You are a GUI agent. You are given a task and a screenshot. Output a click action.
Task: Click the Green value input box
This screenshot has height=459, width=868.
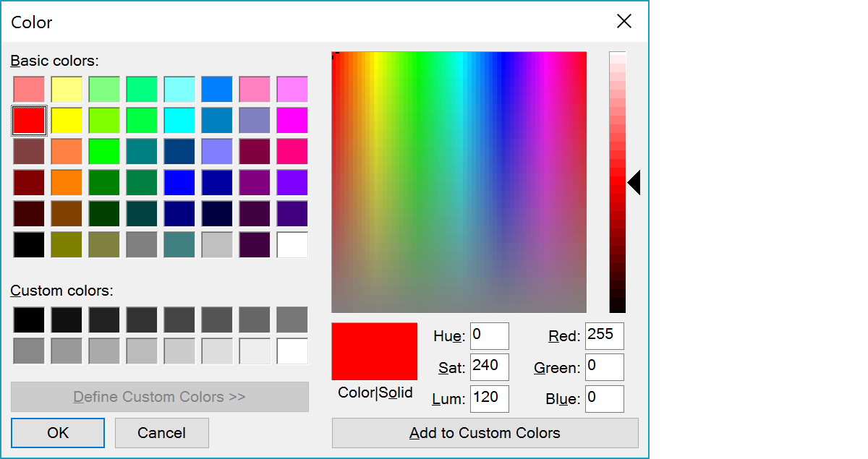tap(604, 367)
